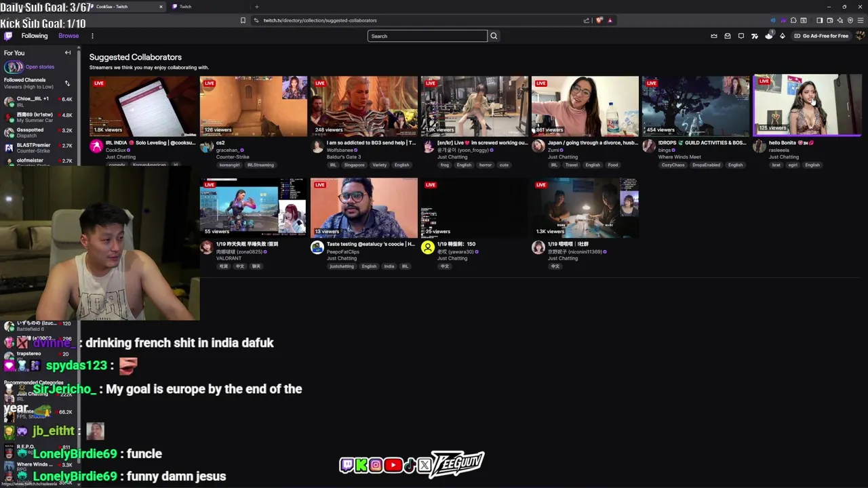Open Chloe__IRL followed channel

(x=39, y=102)
